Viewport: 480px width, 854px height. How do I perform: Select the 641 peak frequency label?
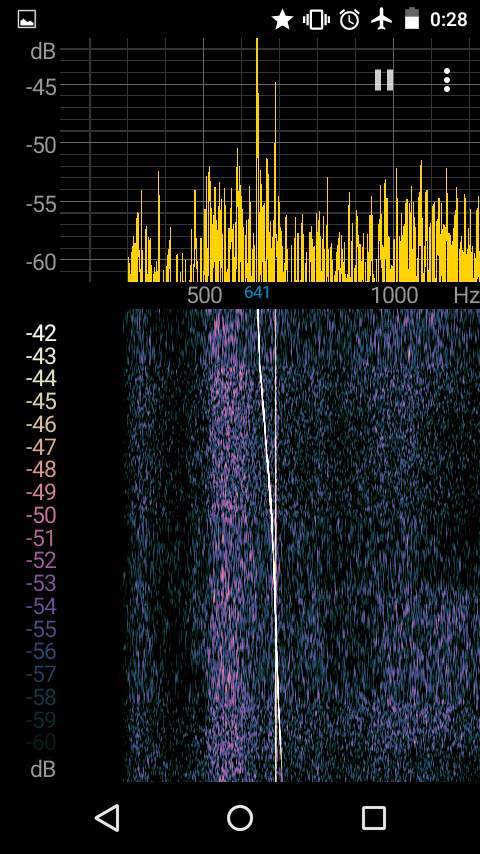(257, 292)
